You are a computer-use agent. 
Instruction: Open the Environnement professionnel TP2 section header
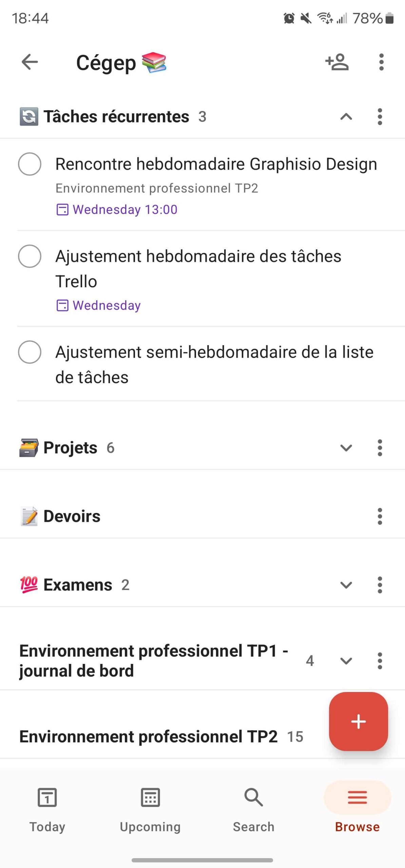(x=148, y=736)
